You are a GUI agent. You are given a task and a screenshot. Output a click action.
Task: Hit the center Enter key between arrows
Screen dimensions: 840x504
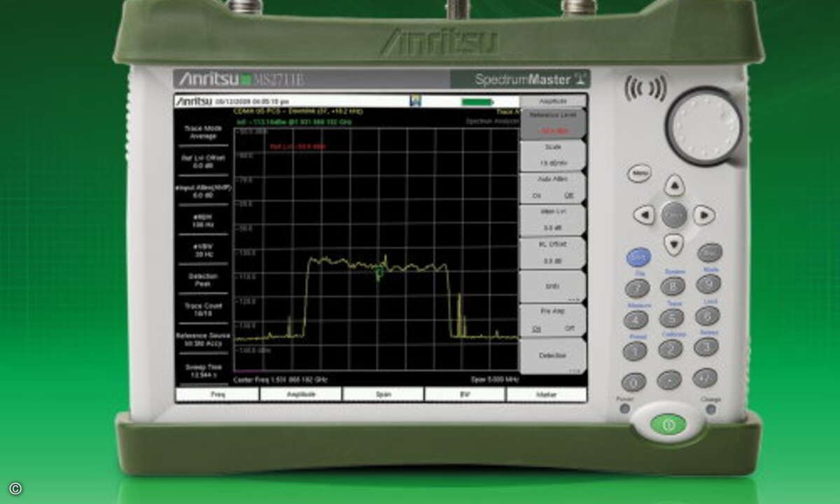point(674,215)
